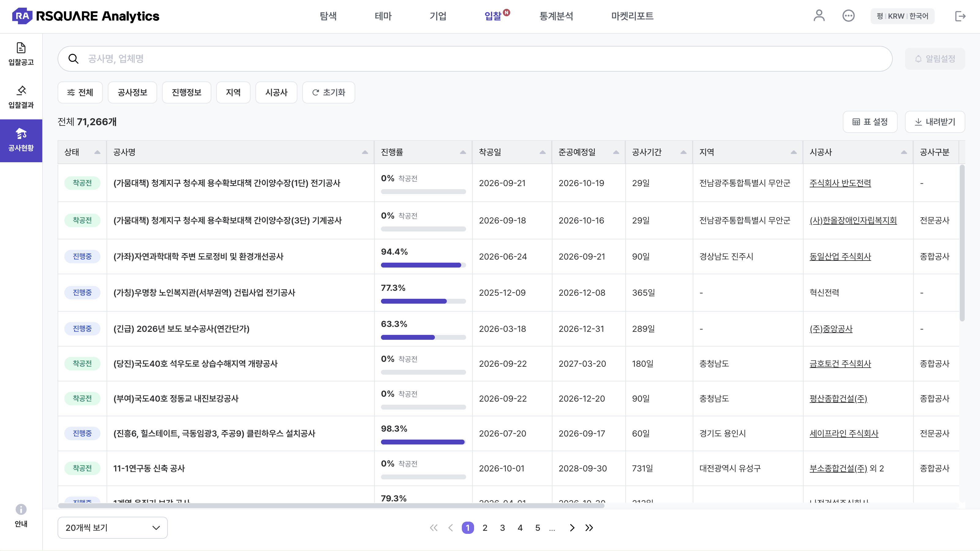The width and height of the screenshot is (980, 551).
Task: Sort by the 공사기간 column arrow
Action: pyautogui.click(x=684, y=152)
